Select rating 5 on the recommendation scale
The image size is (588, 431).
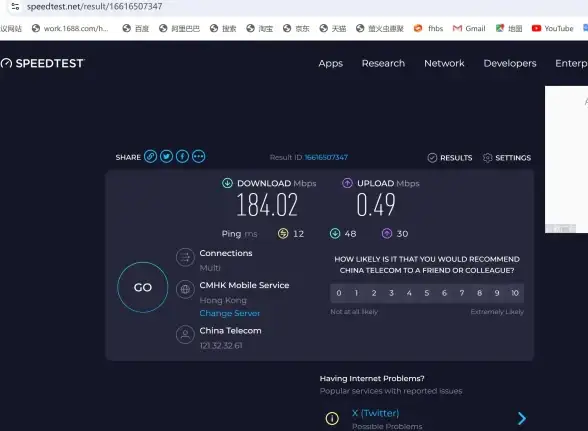[x=427, y=293]
